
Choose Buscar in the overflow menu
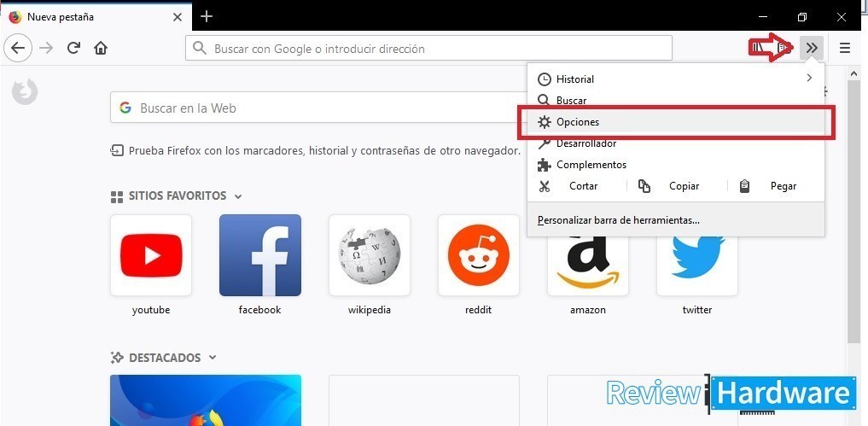pyautogui.click(x=675, y=100)
